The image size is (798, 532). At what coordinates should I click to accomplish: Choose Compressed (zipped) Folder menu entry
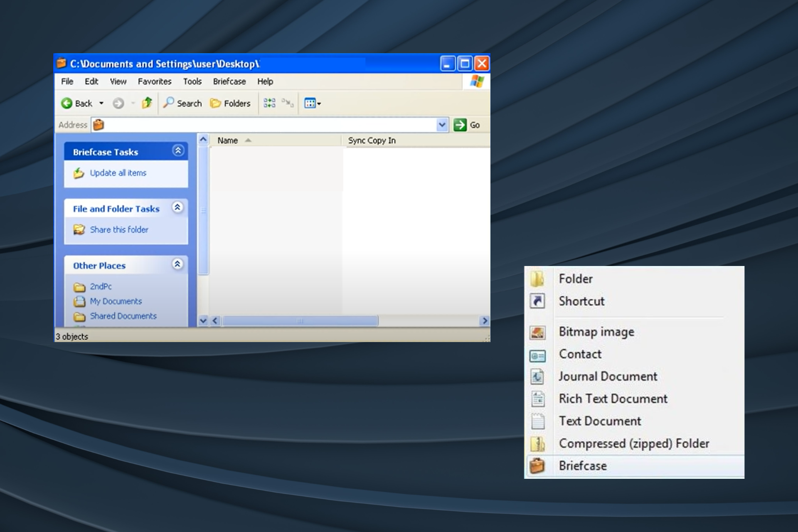click(x=633, y=443)
